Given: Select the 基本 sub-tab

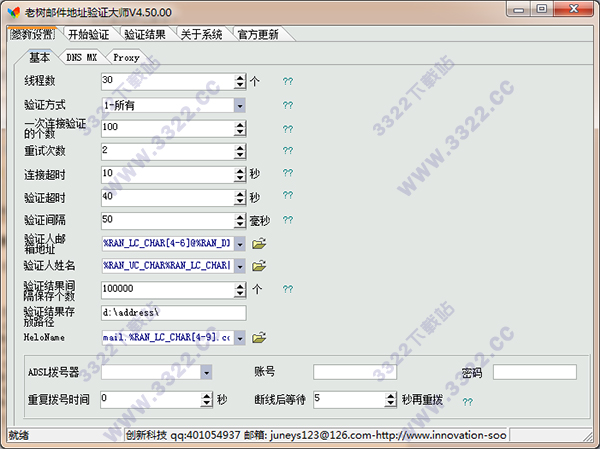Looking at the screenshot, I should click(40, 57).
